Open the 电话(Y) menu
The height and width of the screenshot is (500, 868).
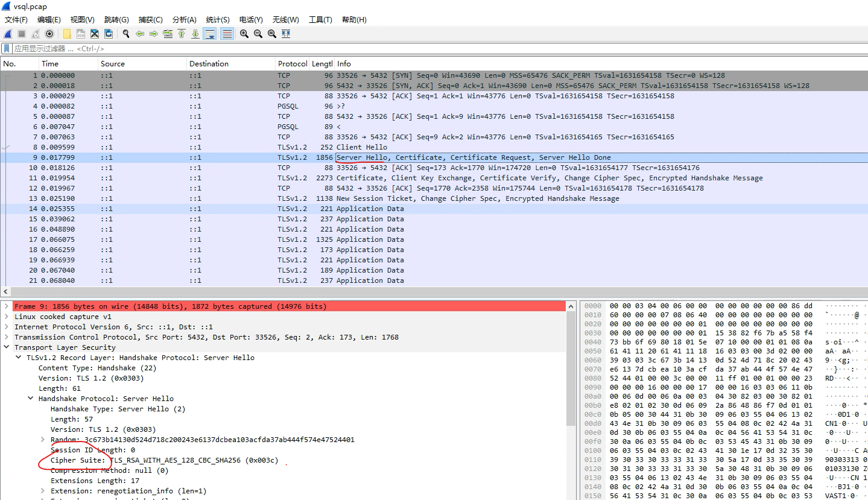[x=251, y=20]
